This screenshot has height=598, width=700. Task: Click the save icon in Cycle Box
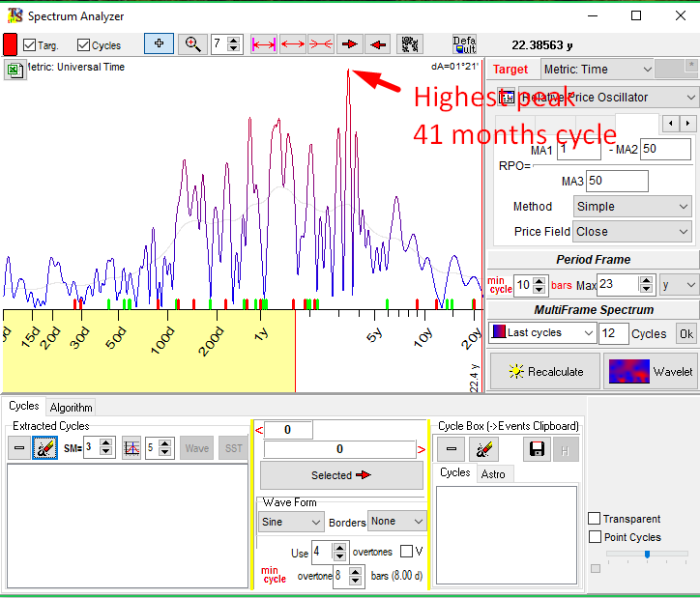(x=537, y=448)
